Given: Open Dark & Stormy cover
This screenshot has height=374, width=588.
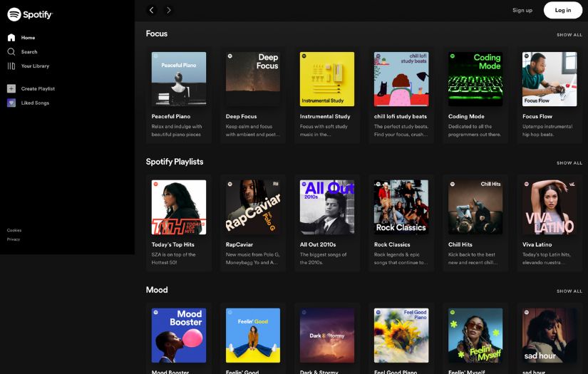Looking at the screenshot, I should coord(327,336).
